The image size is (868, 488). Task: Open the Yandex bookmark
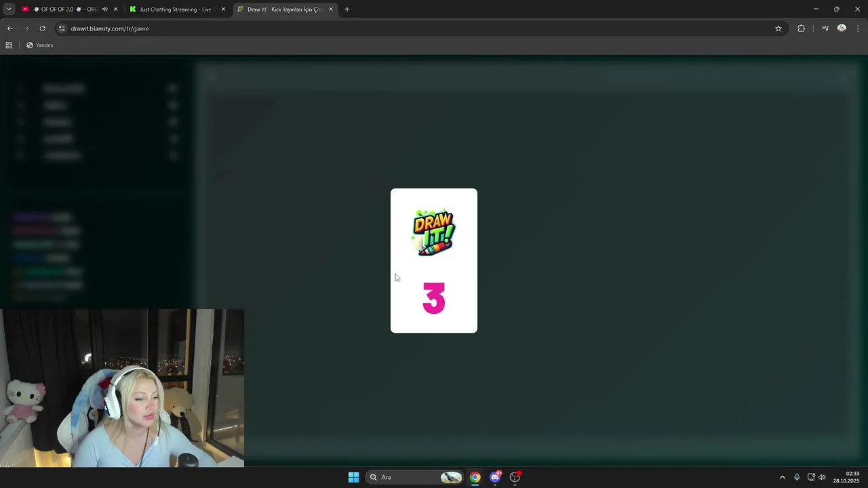click(40, 45)
